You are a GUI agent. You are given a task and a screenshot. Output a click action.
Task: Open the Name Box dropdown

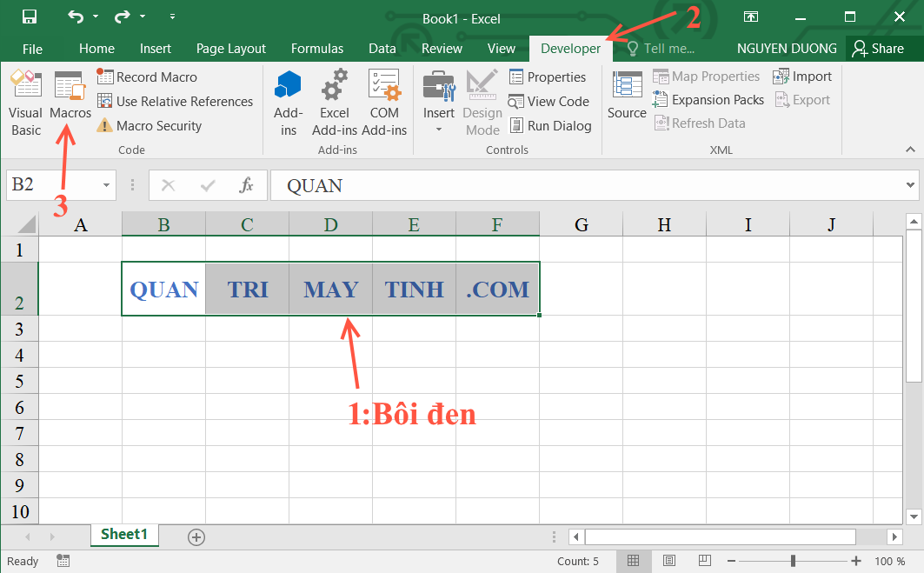coord(106,185)
